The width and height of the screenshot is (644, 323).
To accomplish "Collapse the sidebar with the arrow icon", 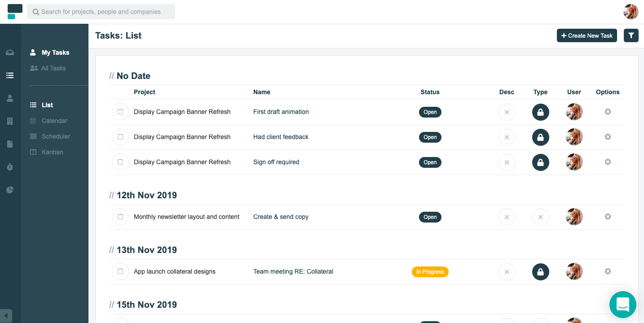I will point(6,315).
